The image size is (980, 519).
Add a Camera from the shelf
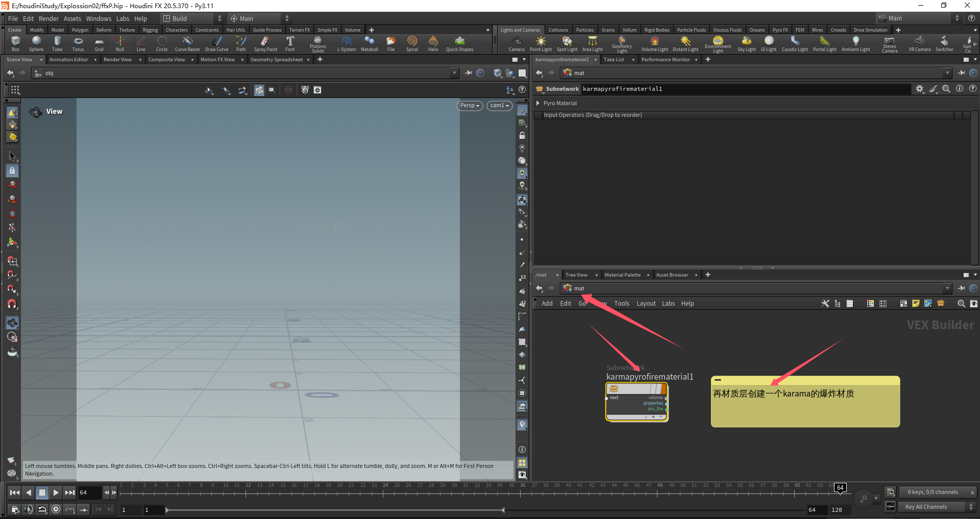(x=517, y=44)
